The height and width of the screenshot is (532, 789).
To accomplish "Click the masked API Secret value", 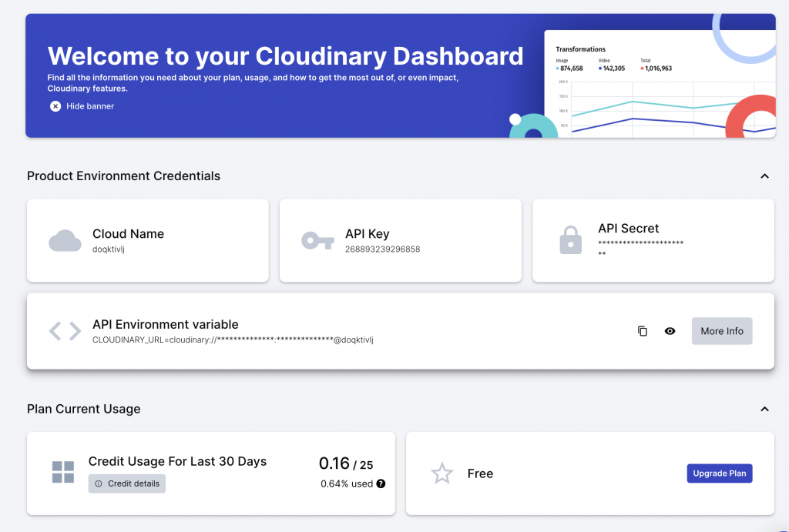I will point(640,248).
